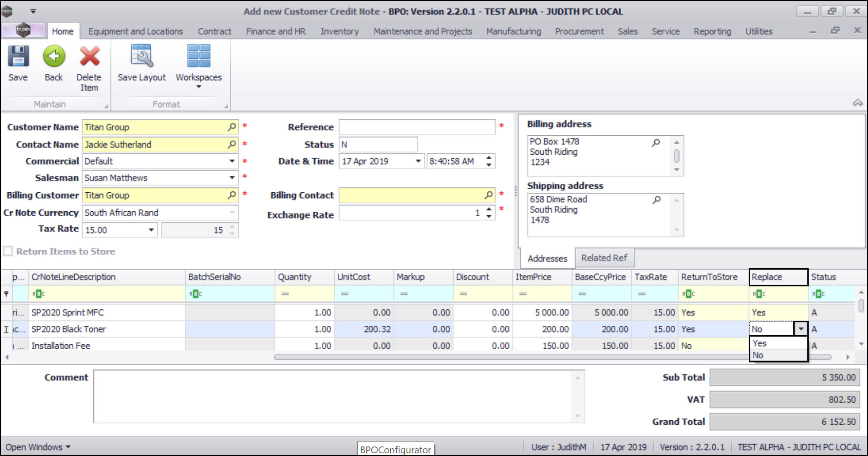Increase the Exchange Rate with up arrow
Image resolution: width=868 pixels, height=456 pixels.
(x=489, y=209)
